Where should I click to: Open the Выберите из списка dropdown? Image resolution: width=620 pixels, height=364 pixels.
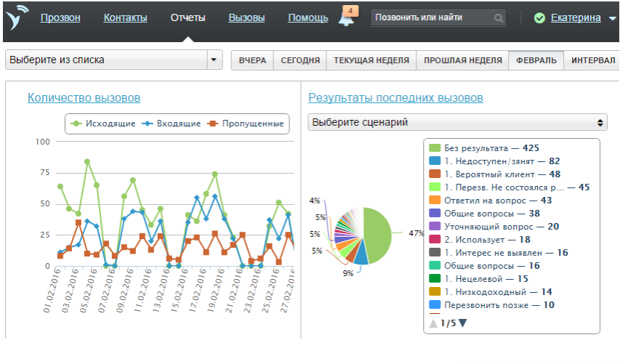[114, 60]
